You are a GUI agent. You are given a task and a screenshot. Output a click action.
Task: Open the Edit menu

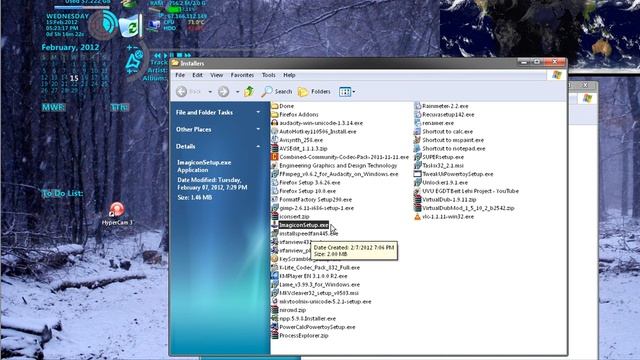pyautogui.click(x=198, y=75)
